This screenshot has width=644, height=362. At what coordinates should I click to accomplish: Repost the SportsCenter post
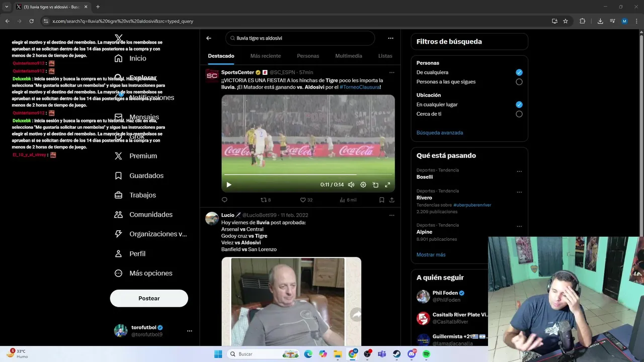[266, 200]
